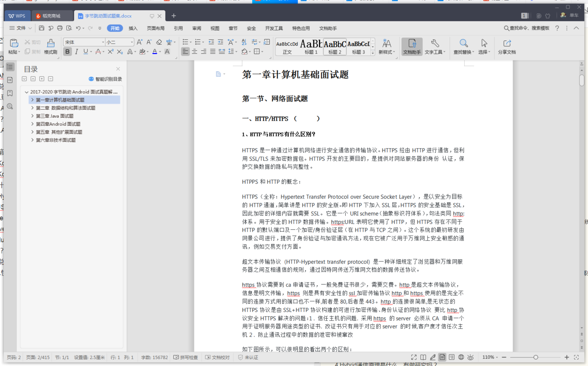Toggle Italic formatting

click(x=76, y=52)
